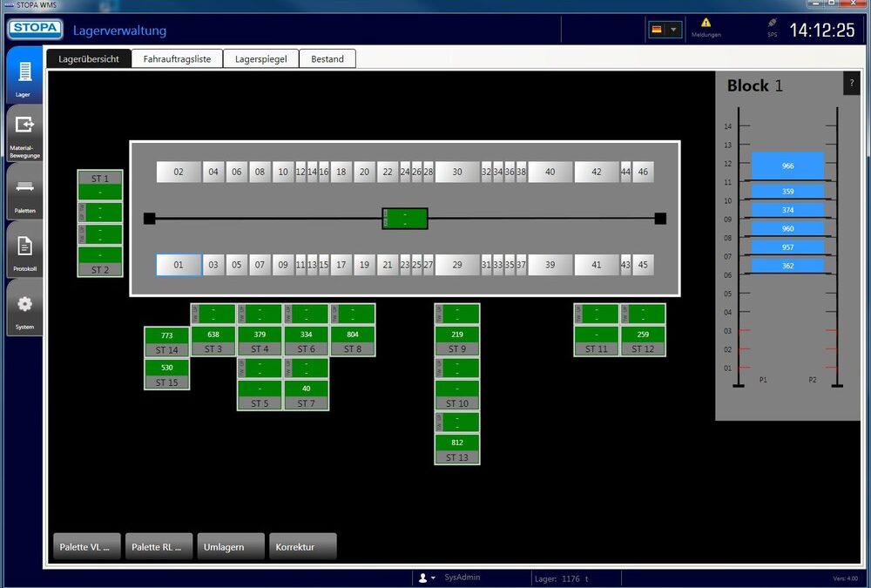Select storage tower 01
The height and width of the screenshot is (588, 871).
coord(179,265)
